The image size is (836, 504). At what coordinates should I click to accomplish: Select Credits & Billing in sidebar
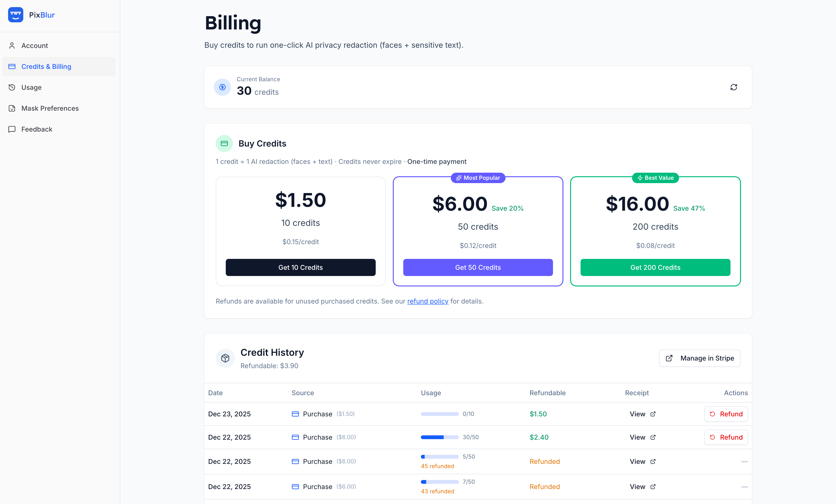point(46,67)
